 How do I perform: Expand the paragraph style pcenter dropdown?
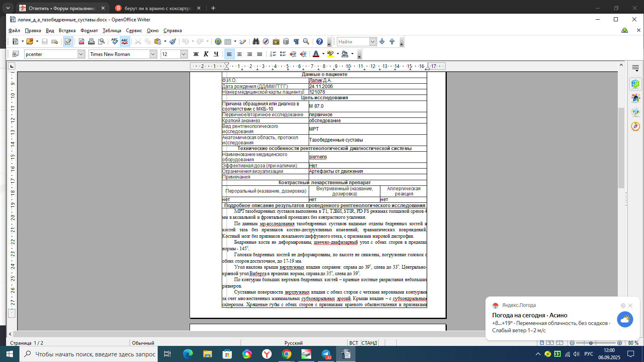81,54
